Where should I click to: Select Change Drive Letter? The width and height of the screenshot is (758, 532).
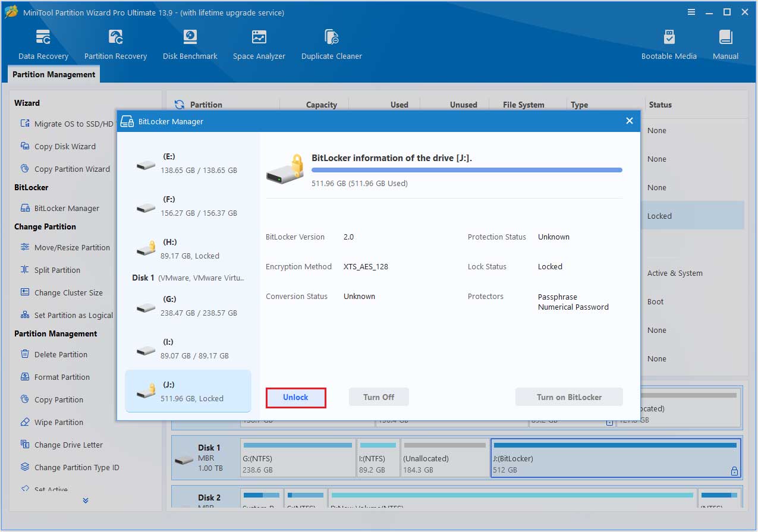tap(62, 445)
